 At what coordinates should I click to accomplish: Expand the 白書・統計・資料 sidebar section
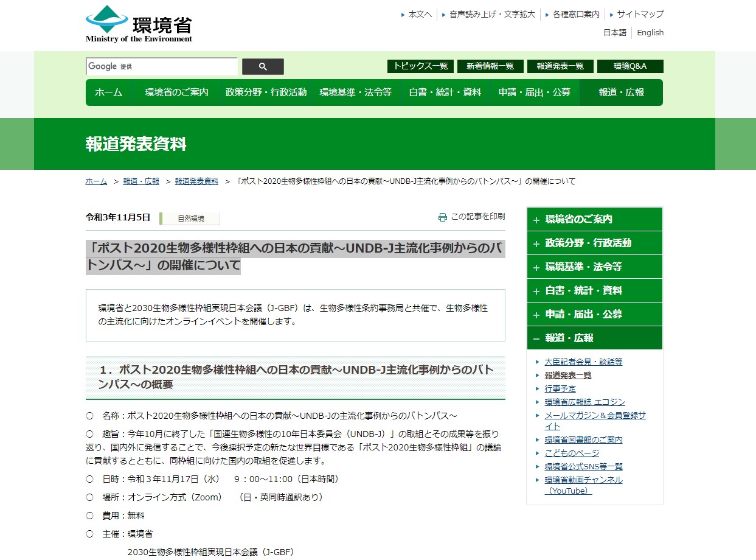pyautogui.click(x=536, y=291)
